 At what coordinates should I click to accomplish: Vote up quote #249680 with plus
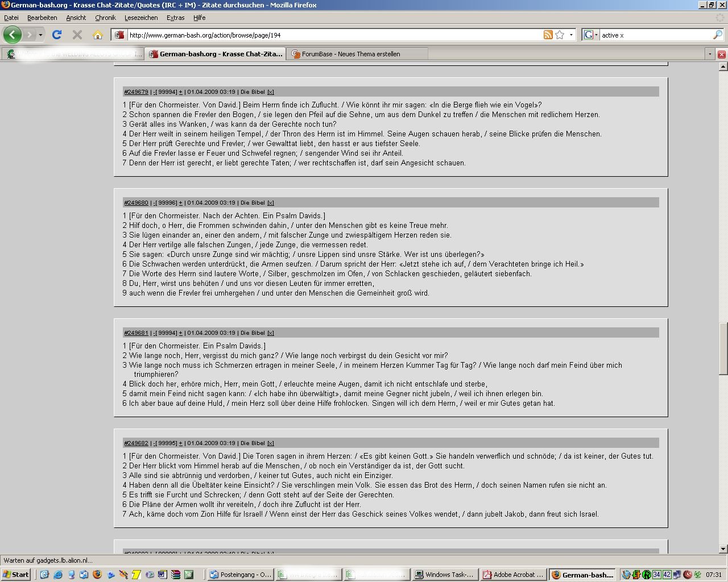(x=180, y=203)
